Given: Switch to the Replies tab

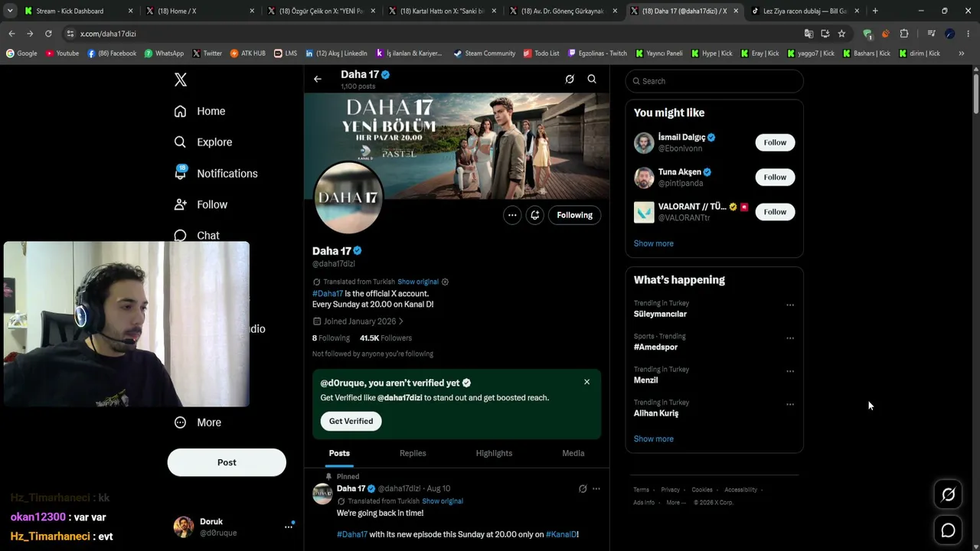Looking at the screenshot, I should click(x=413, y=453).
